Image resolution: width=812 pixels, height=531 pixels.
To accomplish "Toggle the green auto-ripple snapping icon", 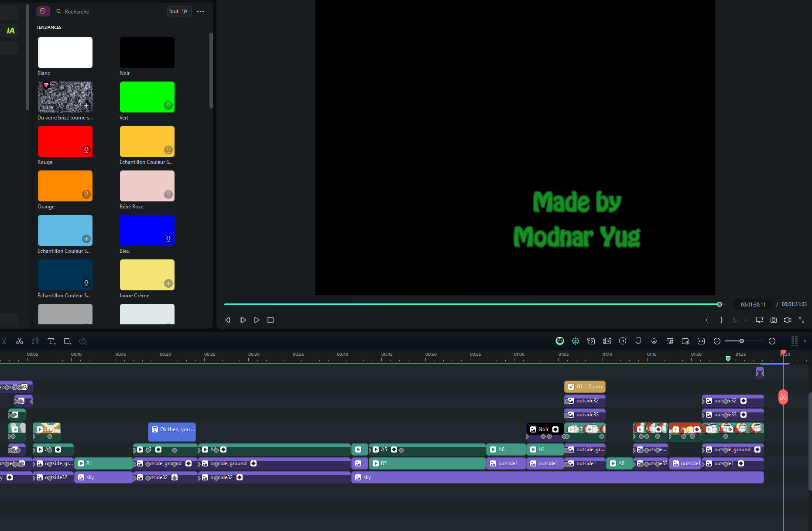I will click(575, 341).
